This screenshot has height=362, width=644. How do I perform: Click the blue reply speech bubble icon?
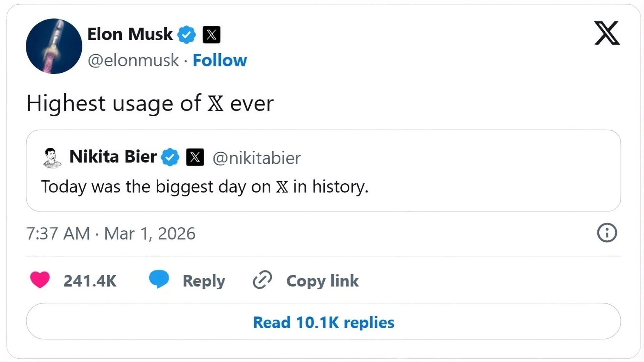point(159,279)
